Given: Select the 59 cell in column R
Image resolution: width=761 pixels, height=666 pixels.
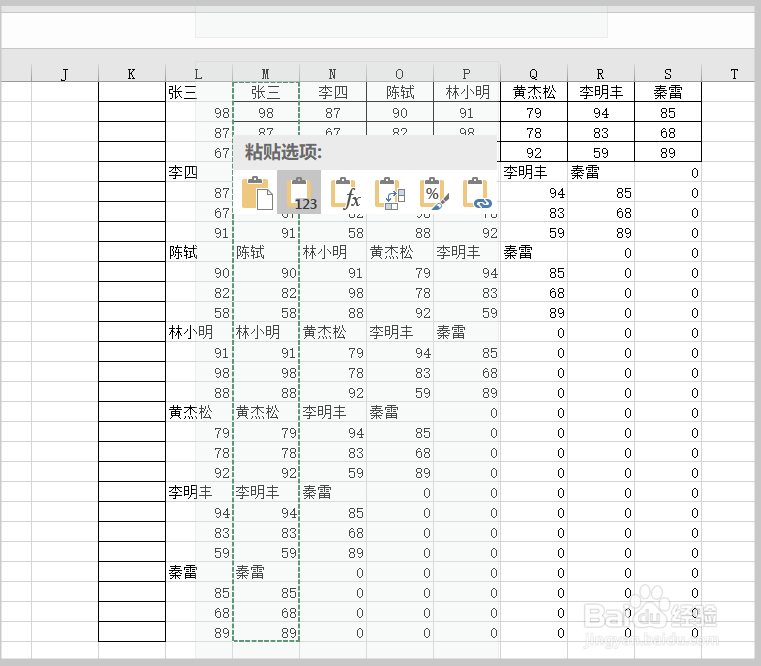Looking at the screenshot, I should tap(601, 152).
